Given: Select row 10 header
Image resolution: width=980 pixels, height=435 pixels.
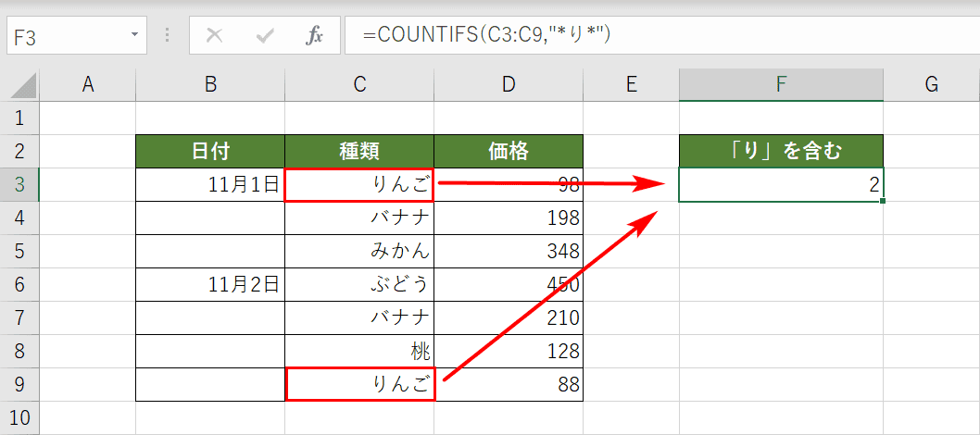Looking at the screenshot, I should 19,418.
